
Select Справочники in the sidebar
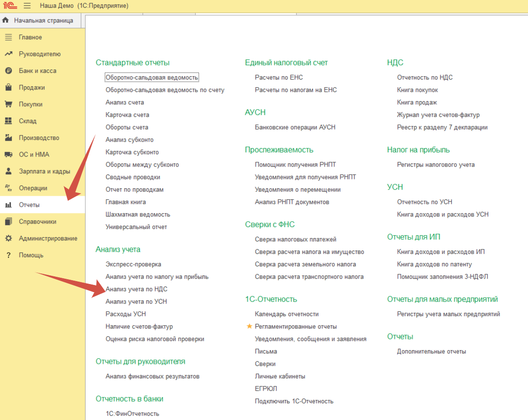click(x=37, y=222)
